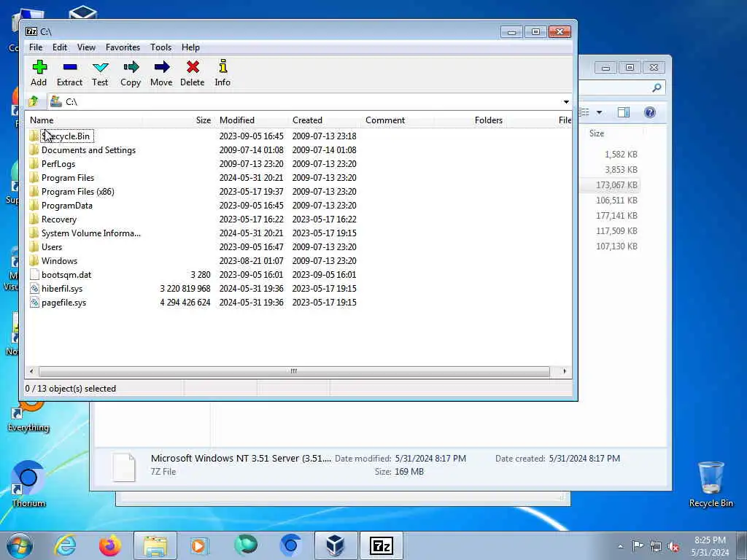This screenshot has height=560, width=747.
Task: Open the Recycle Bin desktop icon
Action: (711, 484)
